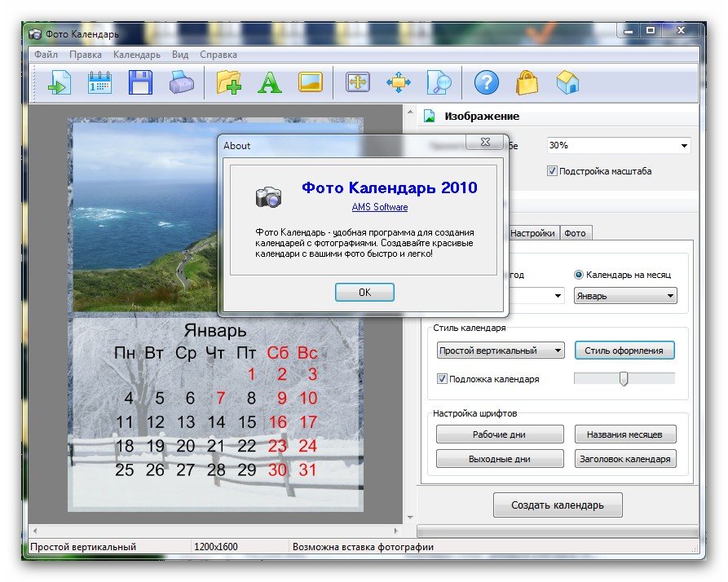Select the Календарь на месяц radio button
728x582 pixels.
pyautogui.click(x=579, y=276)
